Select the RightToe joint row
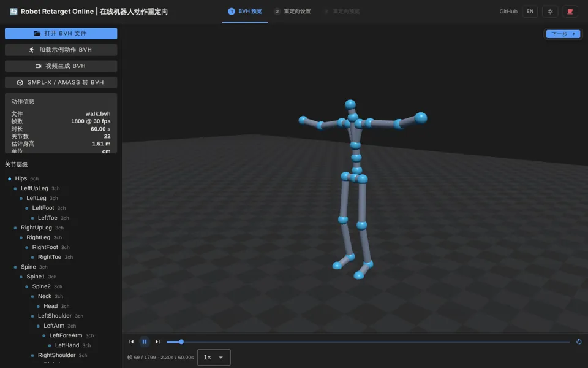The height and width of the screenshot is (368, 588). pyautogui.click(x=61, y=257)
